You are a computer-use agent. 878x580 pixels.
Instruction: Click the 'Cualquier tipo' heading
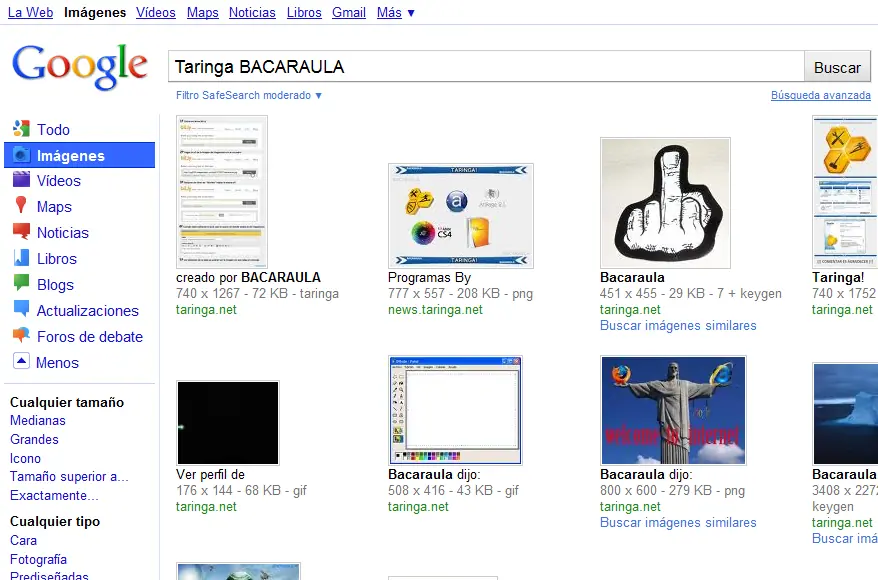pos(55,521)
